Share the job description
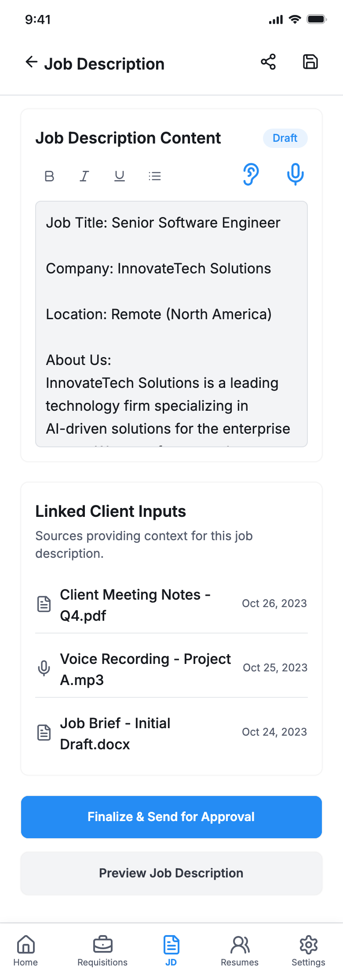The height and width of the screenshot is (980, 343). pos(268,62)
